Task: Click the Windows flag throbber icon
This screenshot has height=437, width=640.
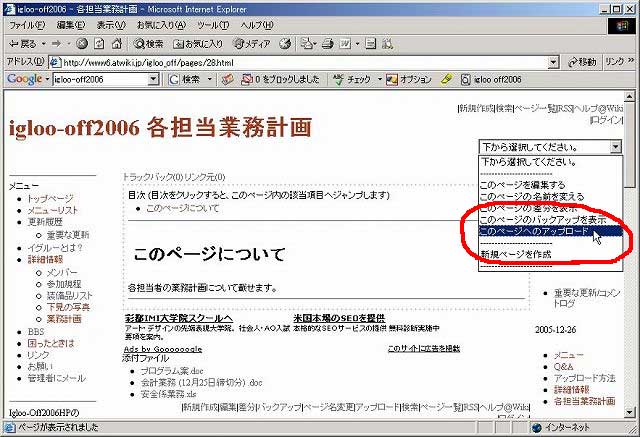Action: [621, 26]
